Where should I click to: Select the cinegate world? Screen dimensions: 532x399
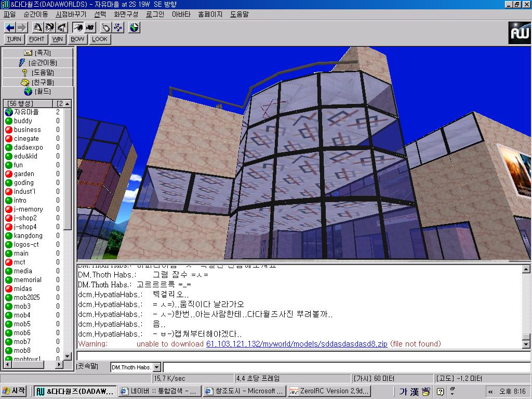tap(32, 138)
